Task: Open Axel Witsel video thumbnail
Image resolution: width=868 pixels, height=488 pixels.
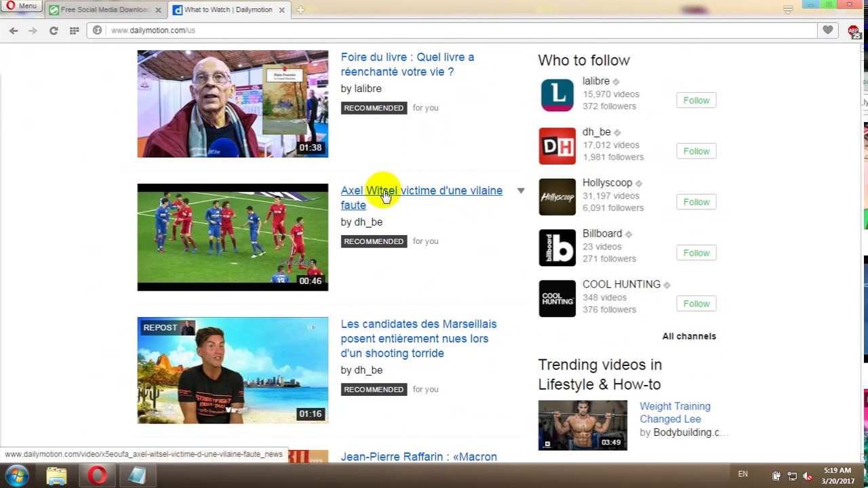Action: [x=233, y=237]
